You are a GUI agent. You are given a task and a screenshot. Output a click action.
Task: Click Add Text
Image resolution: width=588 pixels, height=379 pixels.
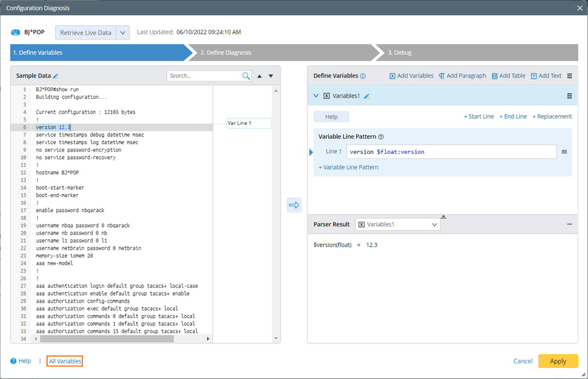[x=546, y=76]
